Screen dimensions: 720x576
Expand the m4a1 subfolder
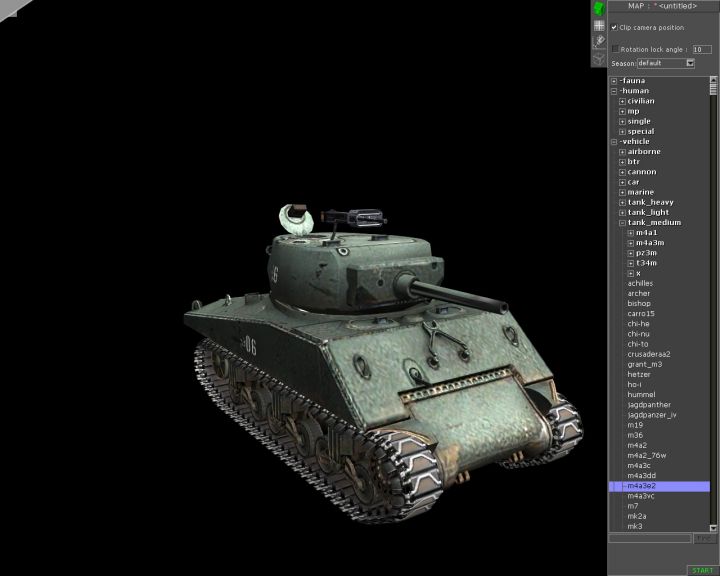[x=630, y=233]
